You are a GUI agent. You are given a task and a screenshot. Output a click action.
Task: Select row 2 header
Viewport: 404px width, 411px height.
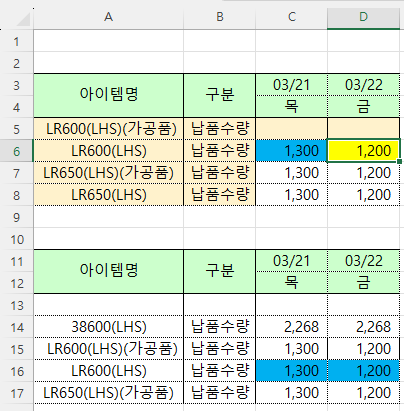16,63
